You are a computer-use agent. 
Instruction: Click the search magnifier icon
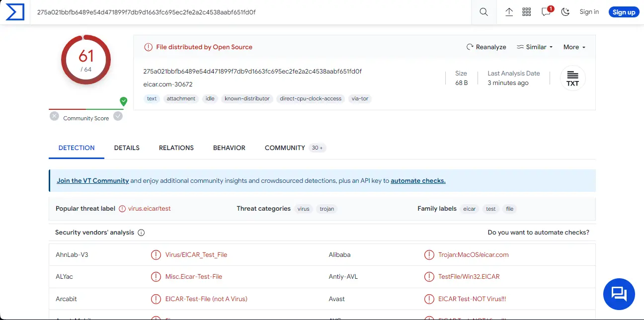483,12
